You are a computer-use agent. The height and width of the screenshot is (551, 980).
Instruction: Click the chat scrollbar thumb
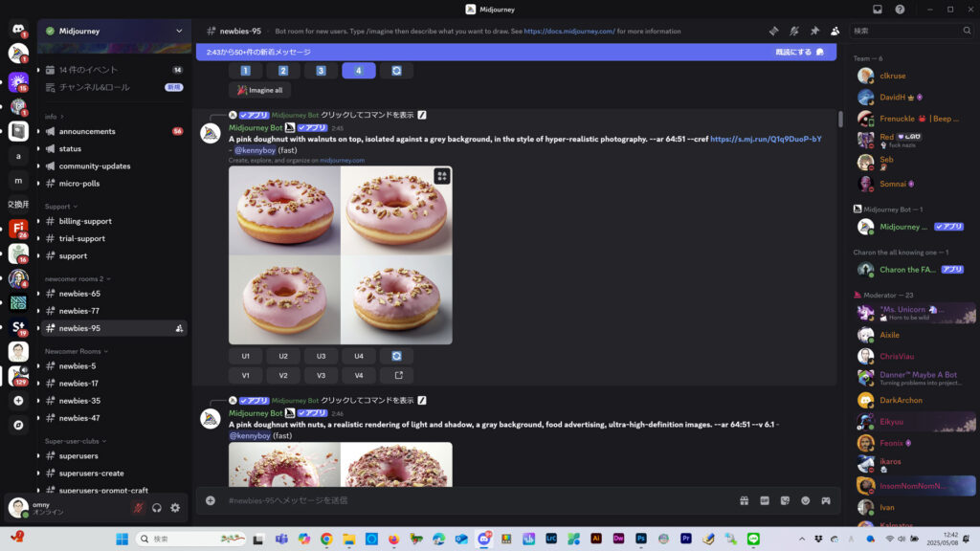click(840, 120)
